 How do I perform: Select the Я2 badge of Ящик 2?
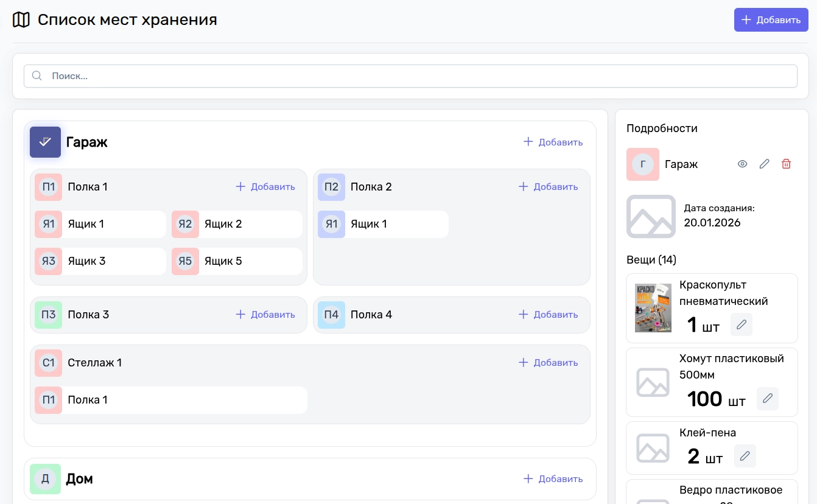tap(185, 224)
